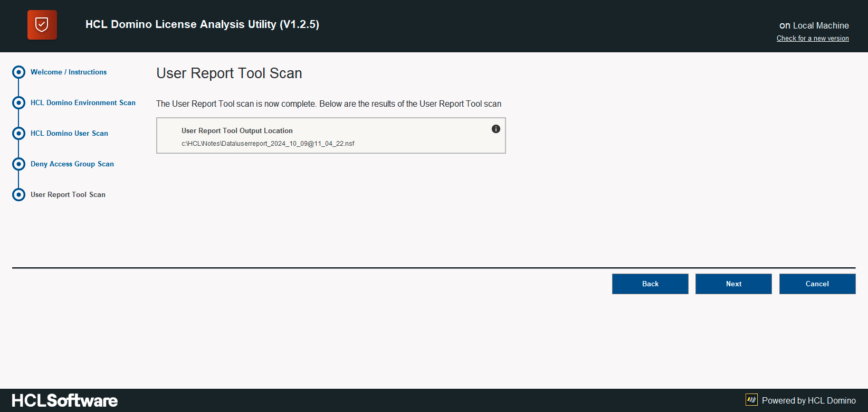
Task: Follow the Check for a new version link
Action: pos(813,39)
